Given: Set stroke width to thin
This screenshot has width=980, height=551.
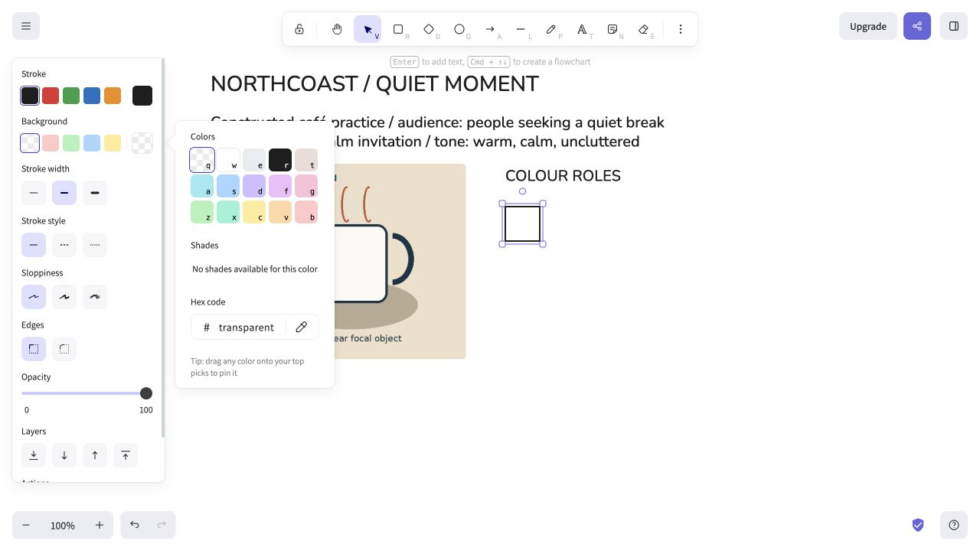Looking at the screenshot, I should 34,193.
